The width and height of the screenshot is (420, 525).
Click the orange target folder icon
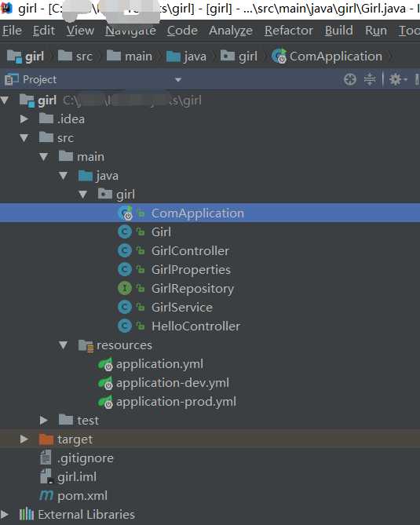(46, 439)
